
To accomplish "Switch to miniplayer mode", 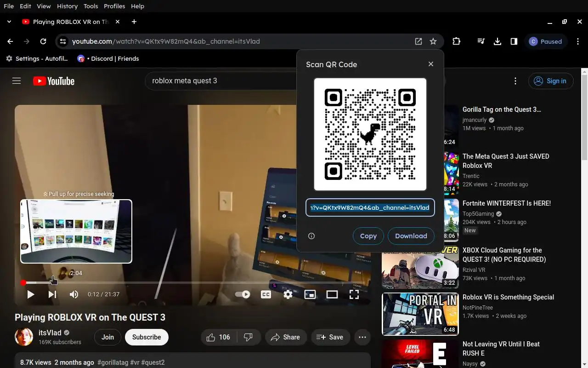I will click(x=310, y=294).
